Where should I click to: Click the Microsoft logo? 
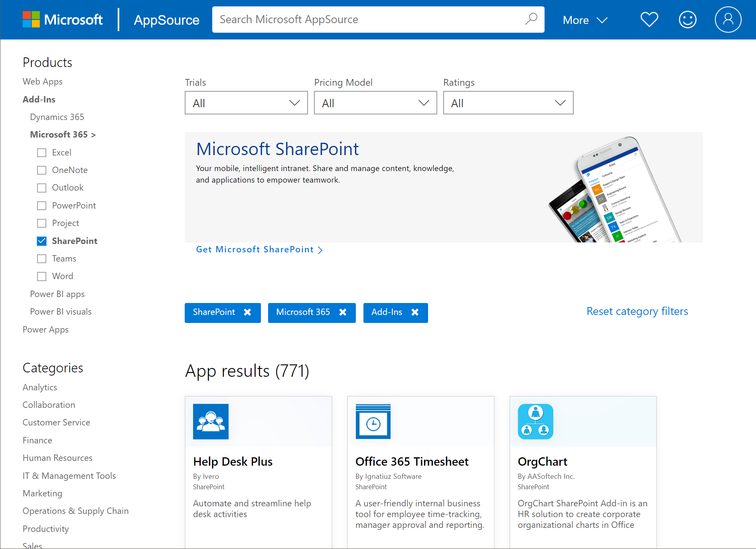point(63,20)
